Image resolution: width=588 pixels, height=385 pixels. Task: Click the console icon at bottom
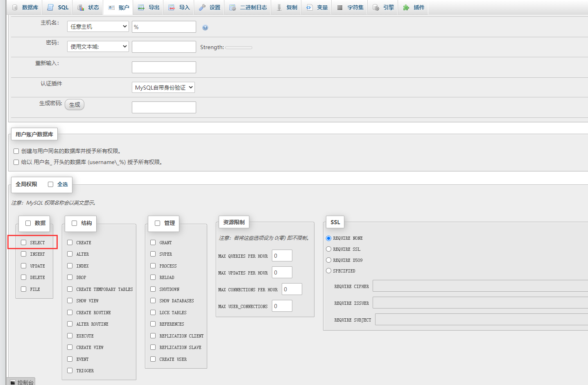13,383
